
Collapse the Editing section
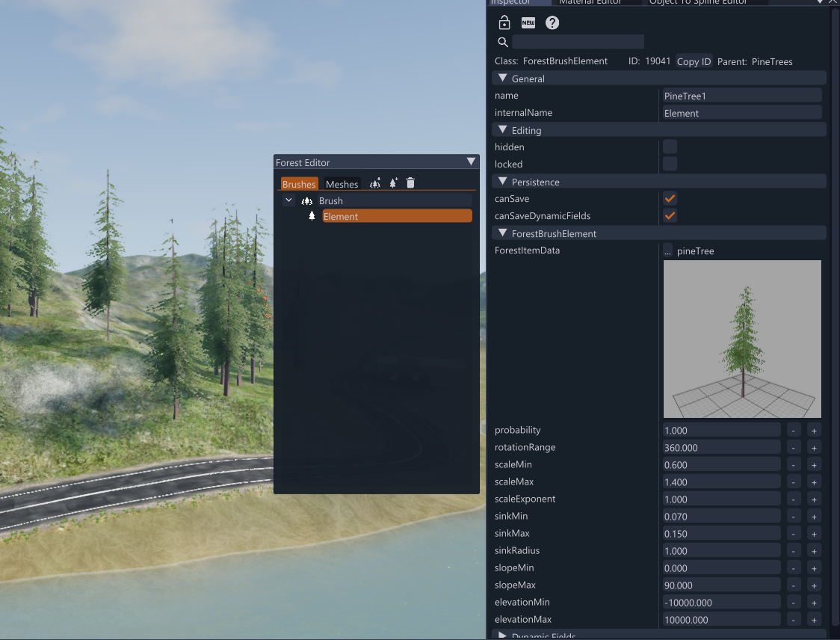[502, 129]
